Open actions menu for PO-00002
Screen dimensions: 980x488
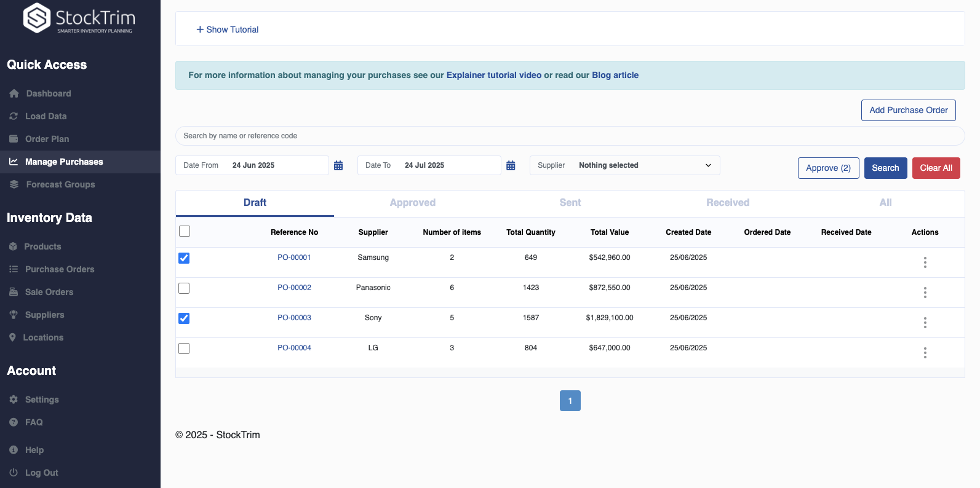pyautogui.click(x=925, y=293)
